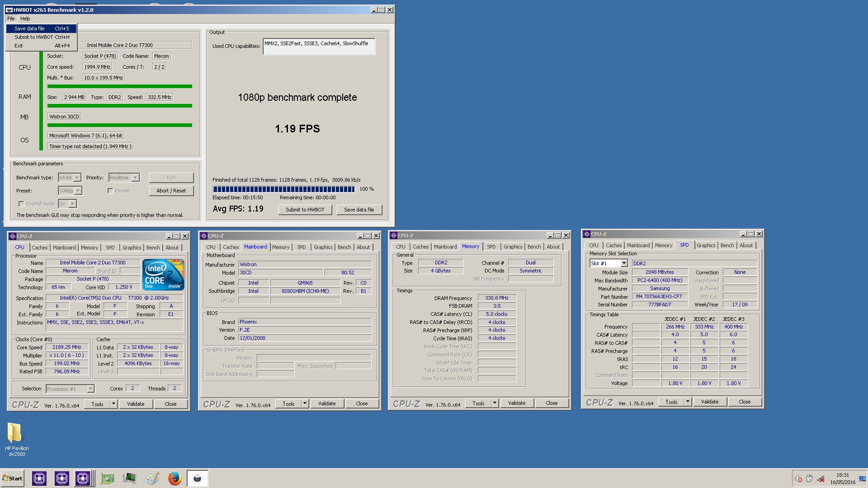Choose the Save data file menu entry
The image size is (868, 488).
(41, 28)
